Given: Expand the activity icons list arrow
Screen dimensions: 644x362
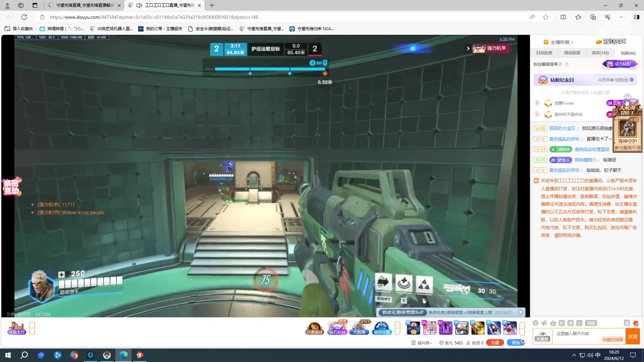Looking at the screenshot, I should [397, 328].
